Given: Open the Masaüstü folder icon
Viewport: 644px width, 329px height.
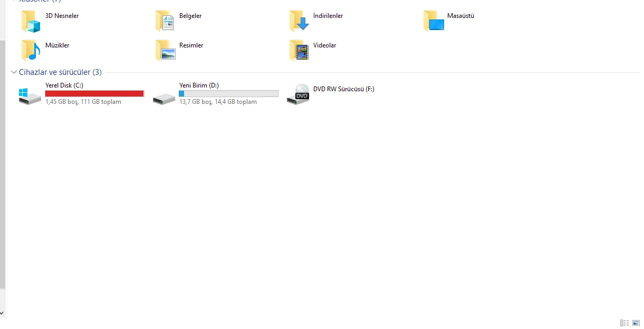Looking at the screenshot, I should click(x=434, y=22).
